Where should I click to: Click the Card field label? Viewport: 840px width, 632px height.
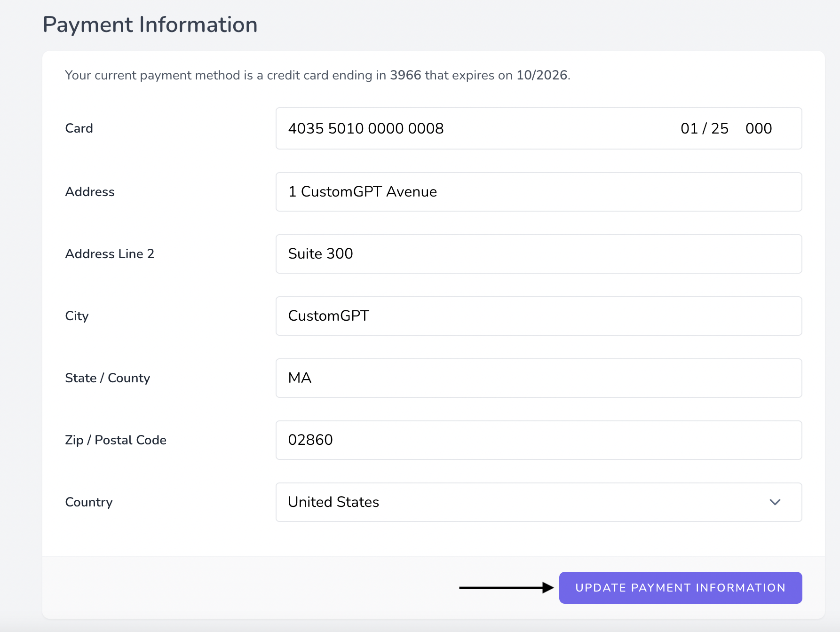[x=79, y=128]
